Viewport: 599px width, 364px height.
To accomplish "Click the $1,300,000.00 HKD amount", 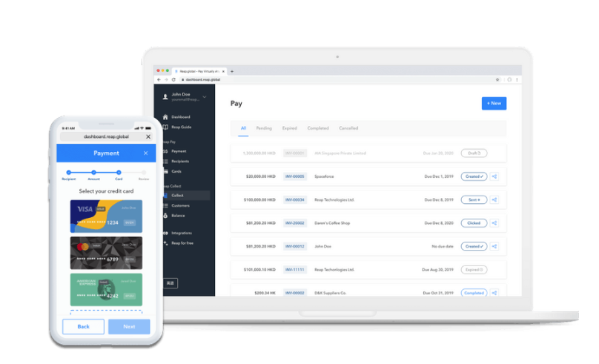I will (259, 153).
